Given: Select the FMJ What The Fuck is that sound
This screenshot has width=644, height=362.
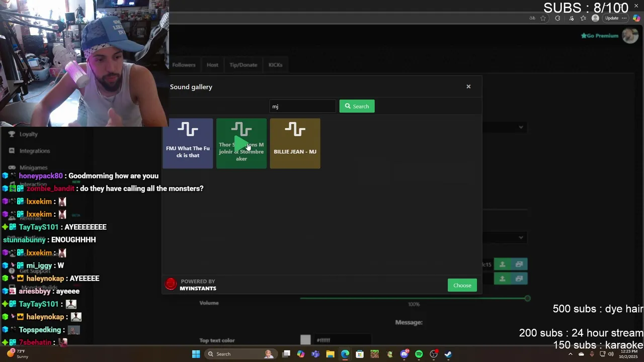Looking at the screenshot, I should pyautogui.click(x=188, y=143).
